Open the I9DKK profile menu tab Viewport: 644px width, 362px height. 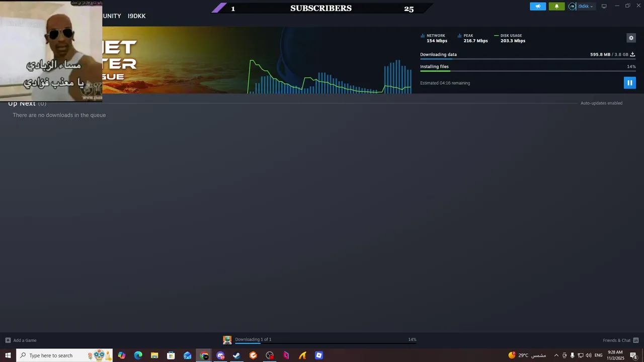pos(136,16)
